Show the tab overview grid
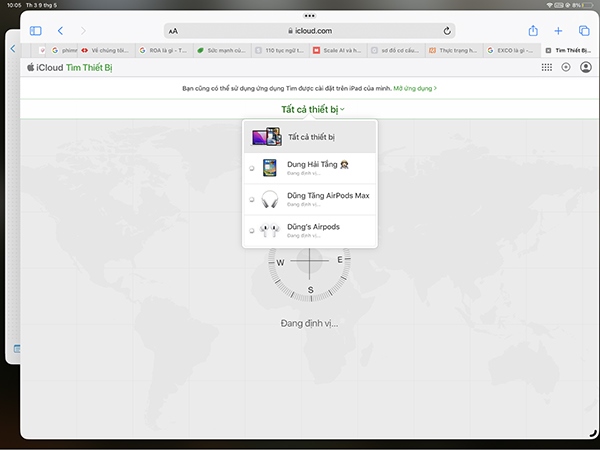Screen dimensions: 600x450 [584, 31]
